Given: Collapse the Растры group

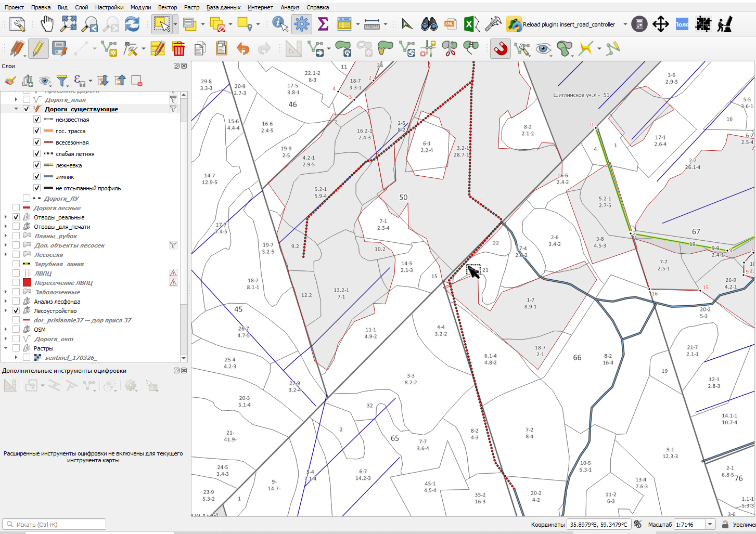Looking at the screenshot, I should (6, 348).
